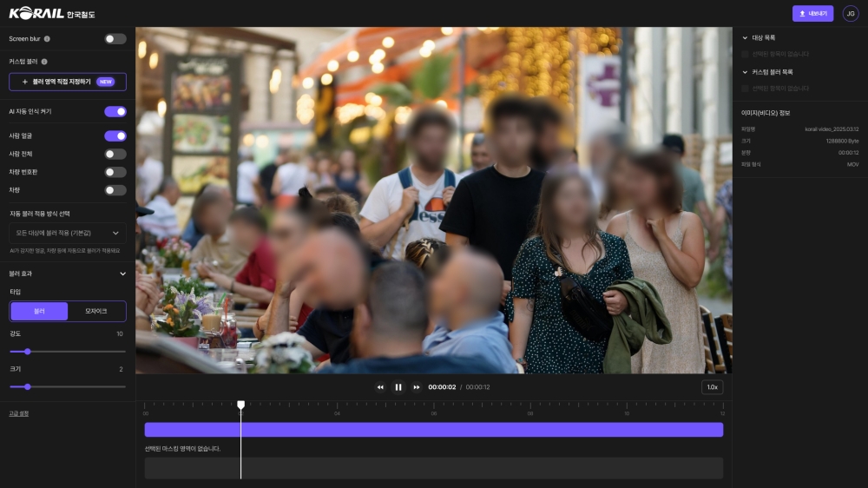868x488 pixels.
Task: Open the JG user profile avatar
Action: coord(850,13)
